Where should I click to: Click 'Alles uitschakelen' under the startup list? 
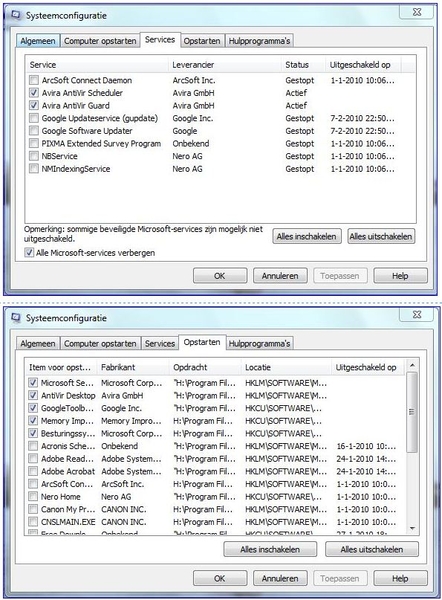pyautogui.click(x=372, y=549)
